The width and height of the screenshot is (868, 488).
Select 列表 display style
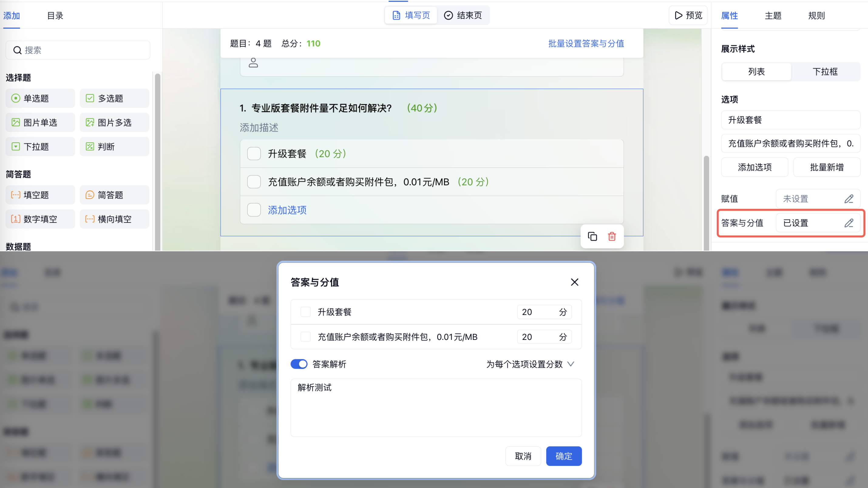click(757, 71)
